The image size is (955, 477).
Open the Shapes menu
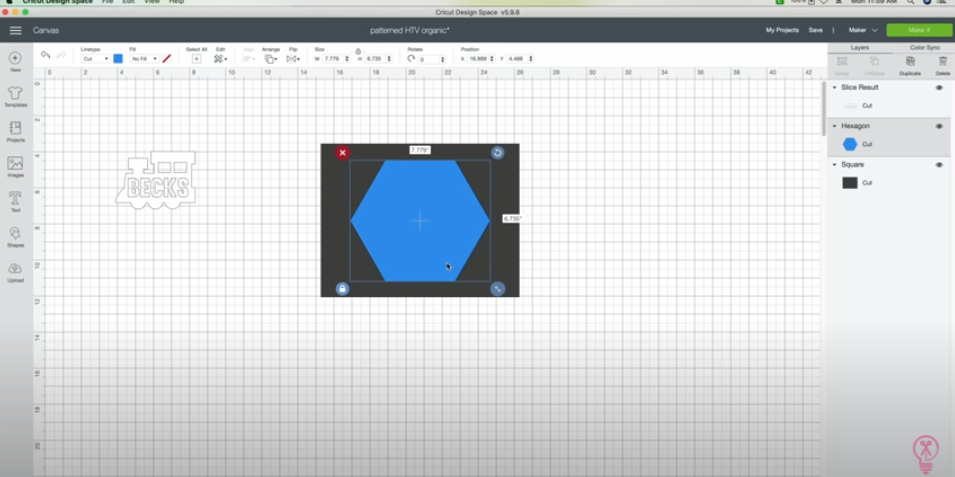tap(15, 237)
